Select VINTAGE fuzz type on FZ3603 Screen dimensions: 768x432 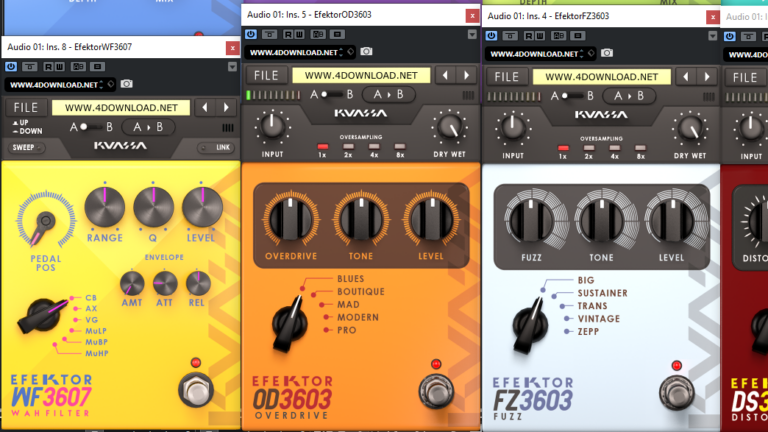(599, 319)
